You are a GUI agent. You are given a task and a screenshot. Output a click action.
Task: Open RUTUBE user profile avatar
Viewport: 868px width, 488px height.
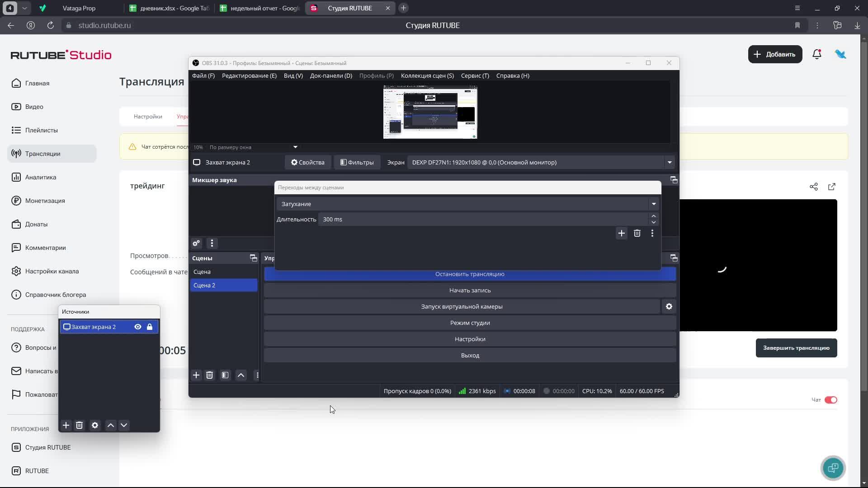point(840,54)
